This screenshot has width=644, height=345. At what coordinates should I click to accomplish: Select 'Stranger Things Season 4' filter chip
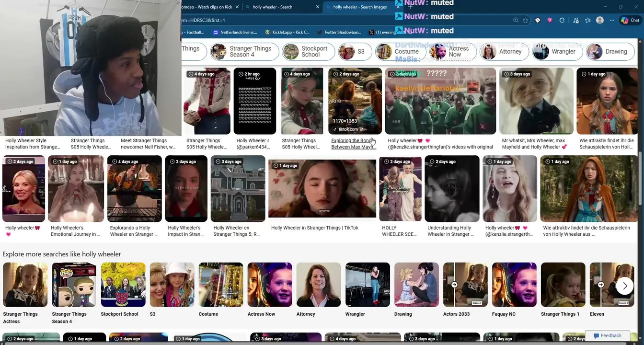coord(244,51)
